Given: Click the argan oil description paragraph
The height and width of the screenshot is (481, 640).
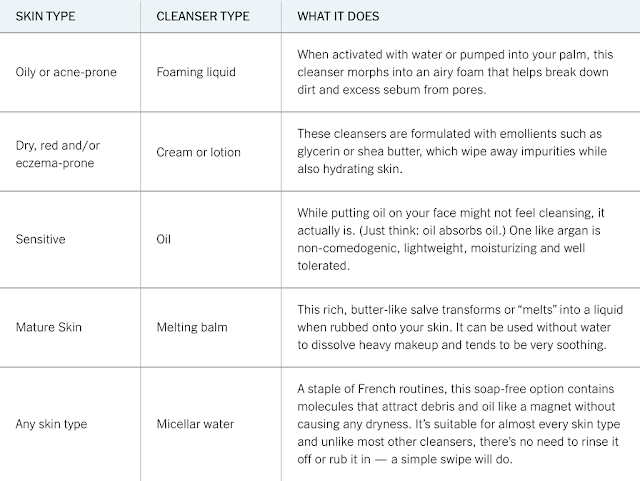Looking at the screenshot, I should pyautogui.click(x=451, y=239).
